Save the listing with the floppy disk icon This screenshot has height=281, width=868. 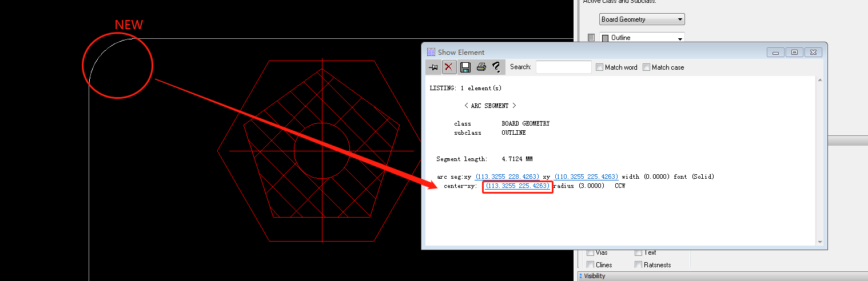[x=465, y=67]
